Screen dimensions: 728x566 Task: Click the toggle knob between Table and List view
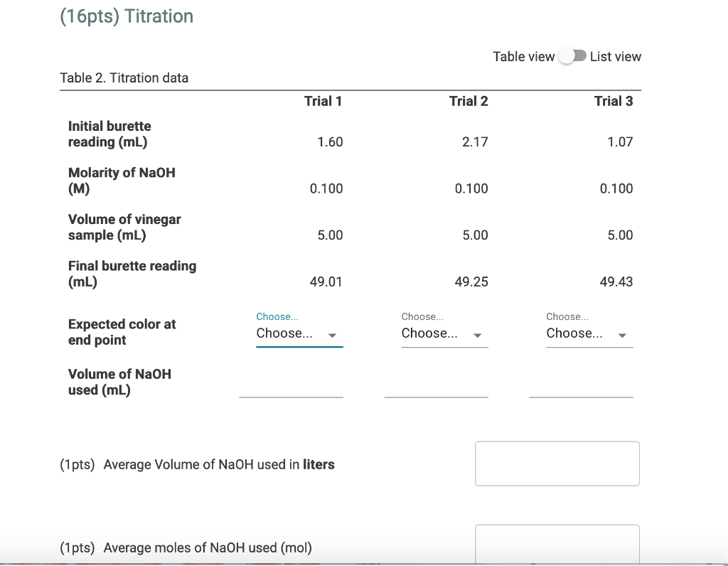coord(567,55)
